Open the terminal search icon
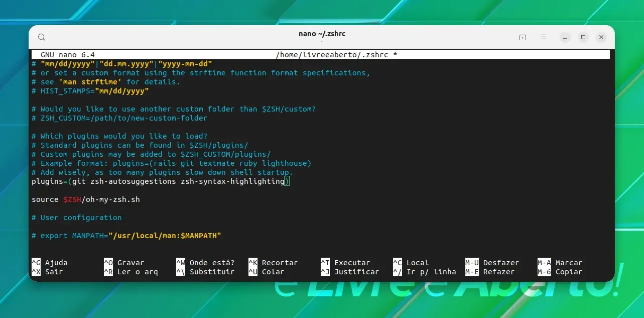Screen dimensions: 644x318 point(42,37)
